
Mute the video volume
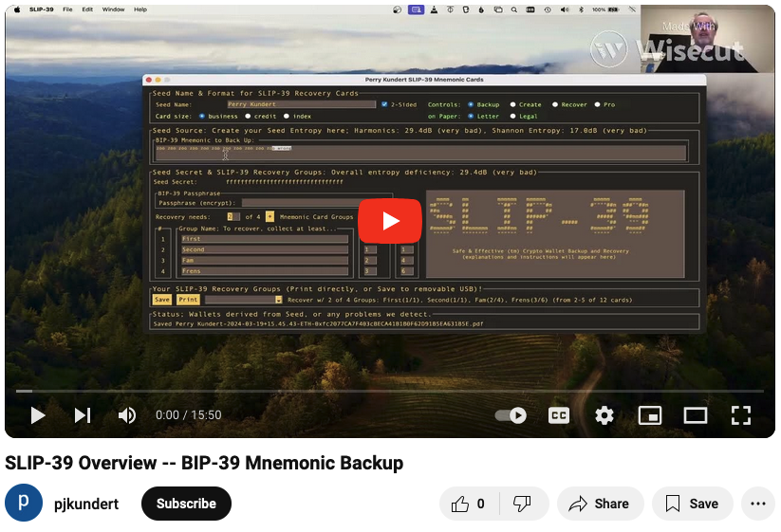click(x=127, y=415)
